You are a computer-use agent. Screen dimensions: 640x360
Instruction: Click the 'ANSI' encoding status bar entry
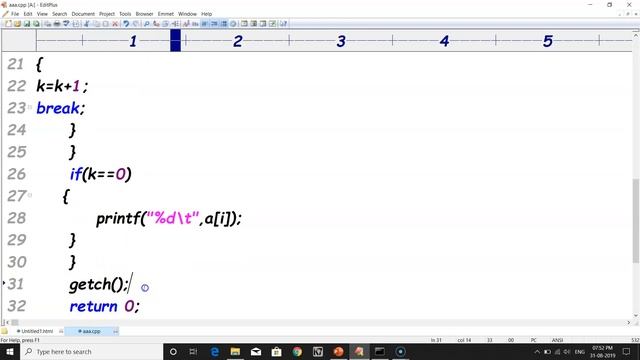558,340
